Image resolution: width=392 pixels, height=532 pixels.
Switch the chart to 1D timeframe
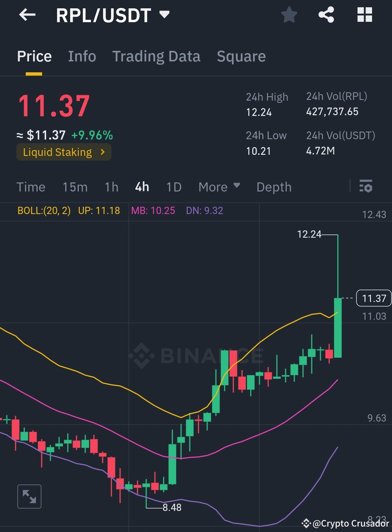(x=173, y=187)
